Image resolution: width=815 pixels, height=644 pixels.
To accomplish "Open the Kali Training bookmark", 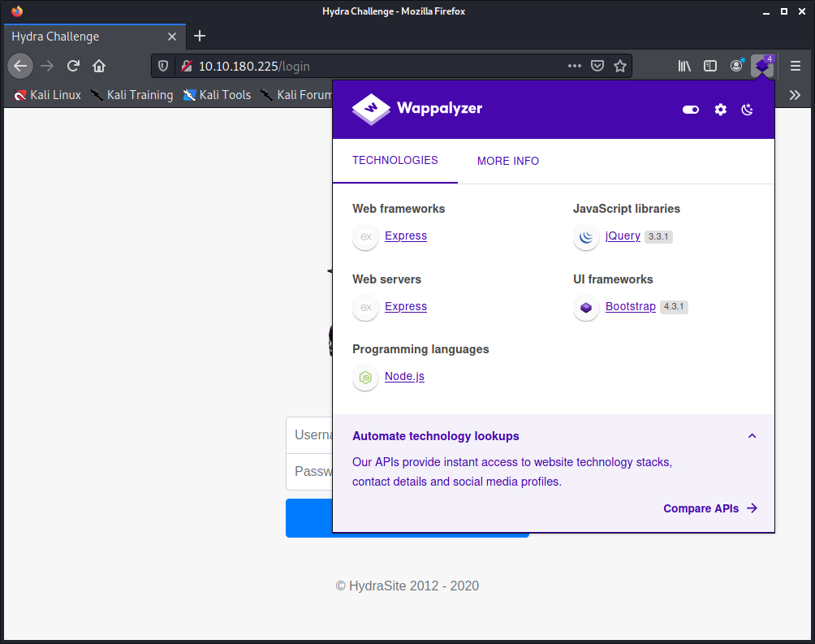I will pyautogui.click(x=132, y=95).
